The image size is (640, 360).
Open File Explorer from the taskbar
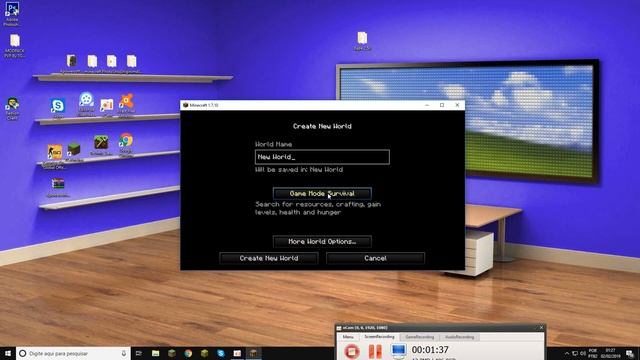click(156, 353)
